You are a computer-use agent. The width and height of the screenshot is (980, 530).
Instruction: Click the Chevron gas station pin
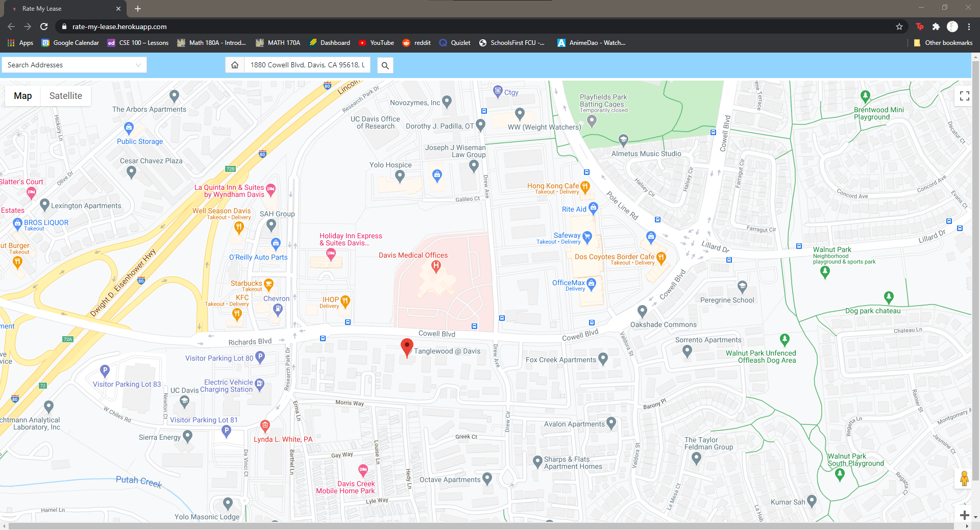[278, 309]
